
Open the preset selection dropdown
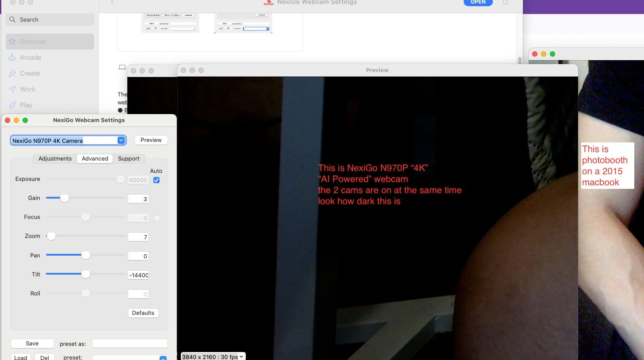(x=163, y=357)
